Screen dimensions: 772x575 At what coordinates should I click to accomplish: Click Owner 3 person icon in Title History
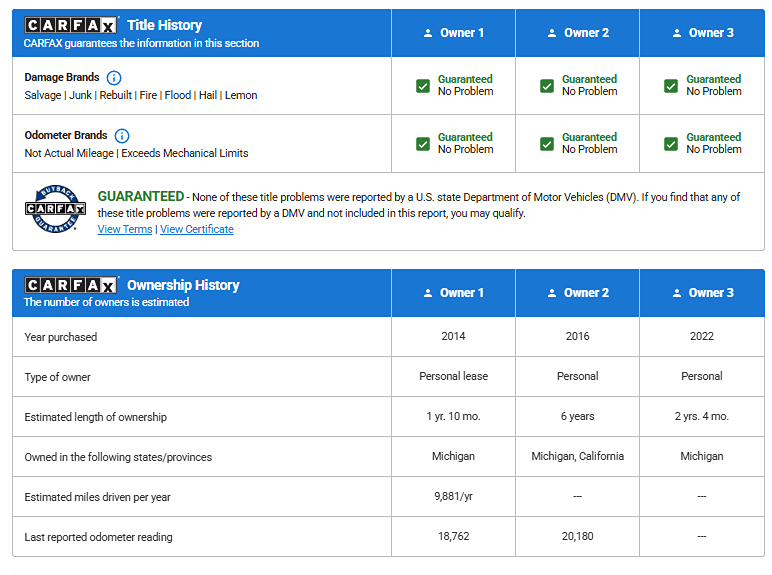tap(677, 33)
